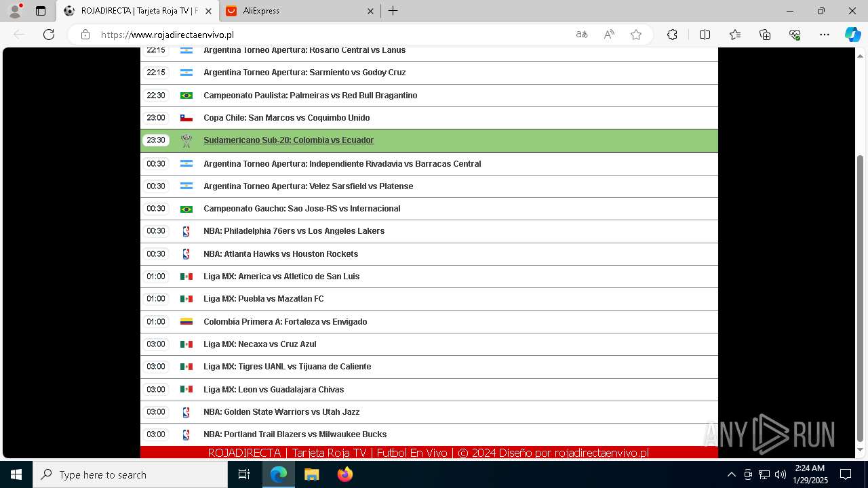Viewport: 868px width, 488px height.
Task: Click the red ROJADIRECTA footer banner
Action: 429,453
